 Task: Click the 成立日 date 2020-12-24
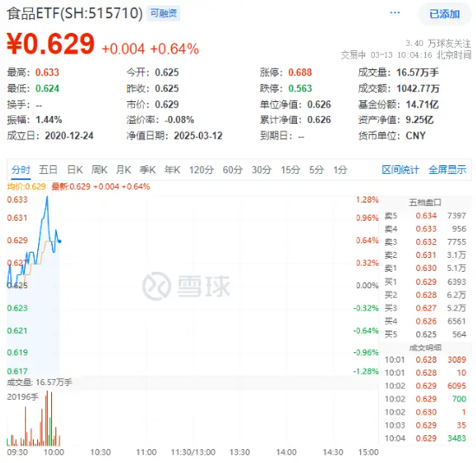point(69,135)
